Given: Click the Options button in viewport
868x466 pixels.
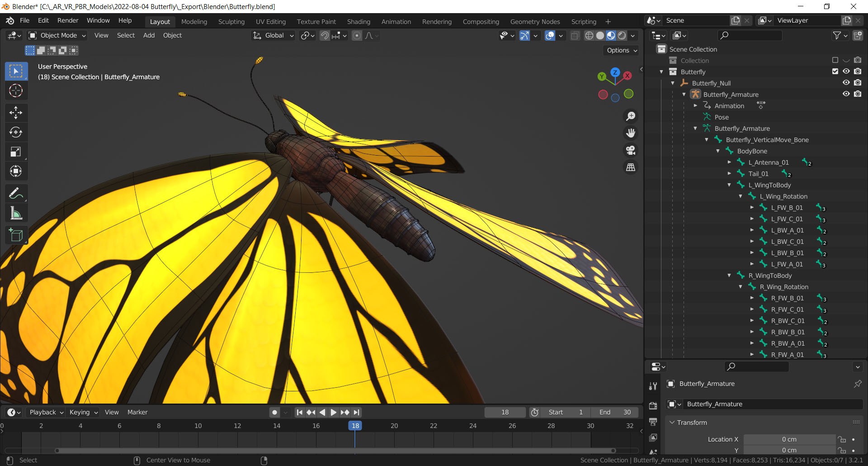Looking at the screenshot, I should click(x=622, y=50).
